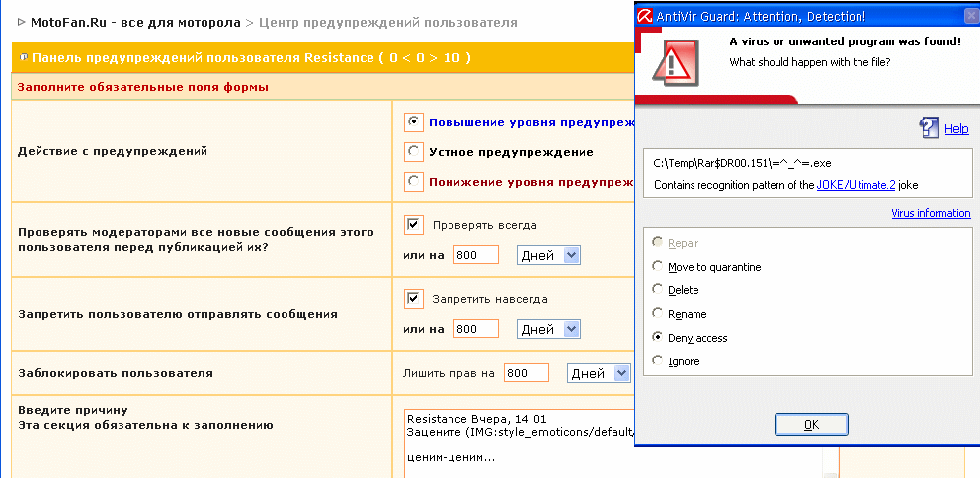Open JOKE/Ultimate.2 link

[x=857, y=185]
